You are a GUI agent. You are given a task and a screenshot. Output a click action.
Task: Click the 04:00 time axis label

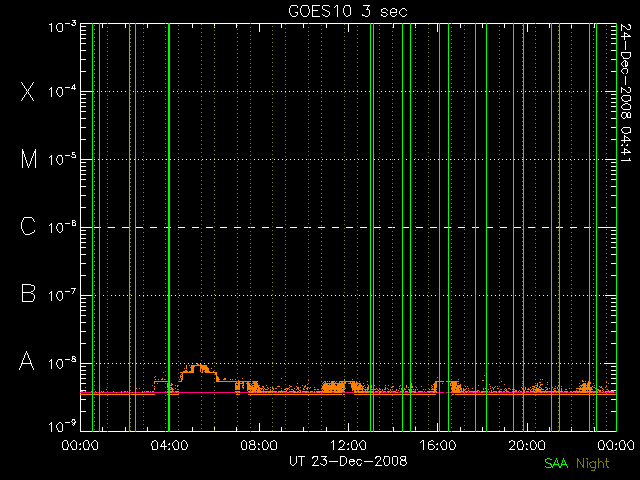pyautogui.click(x=169, y=445)
